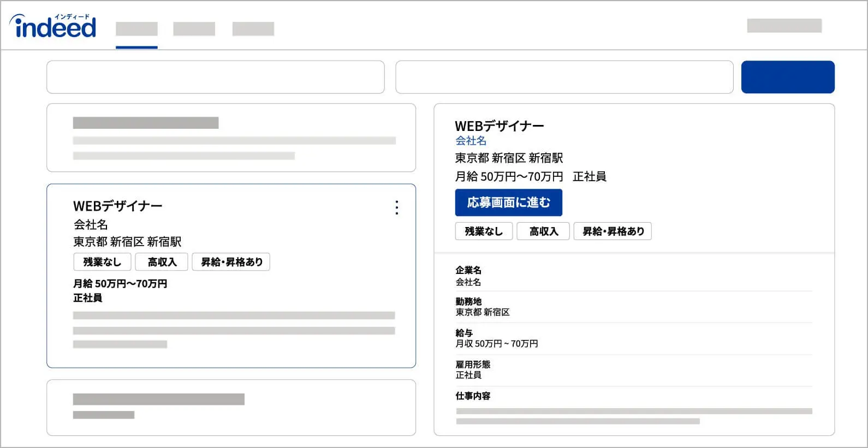Click 残業なし tag in job list card
This screenshot has width=868, height=448.
(x=102, y=262)
